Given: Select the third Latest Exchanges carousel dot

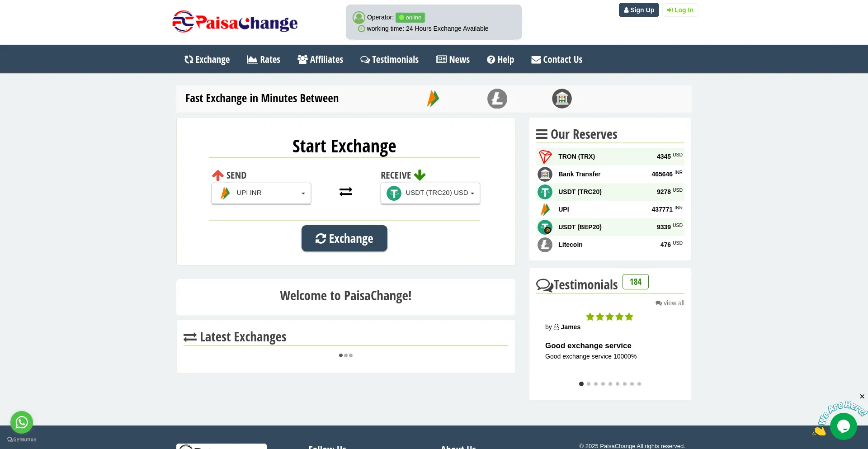Looking at the screenshot, I should pos(351,355).
